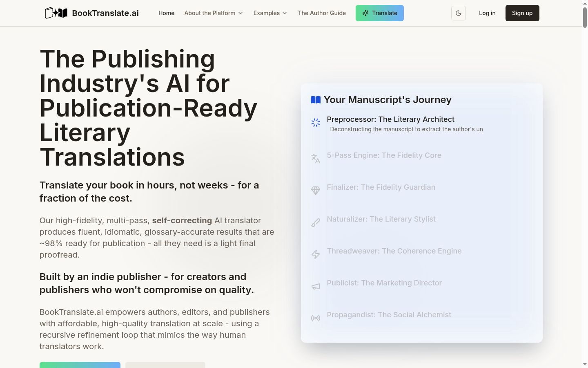Select Finalizer: The Fidelity Guardian step
The width and height of the screenshot is (588, 368).
pos(381,187)
